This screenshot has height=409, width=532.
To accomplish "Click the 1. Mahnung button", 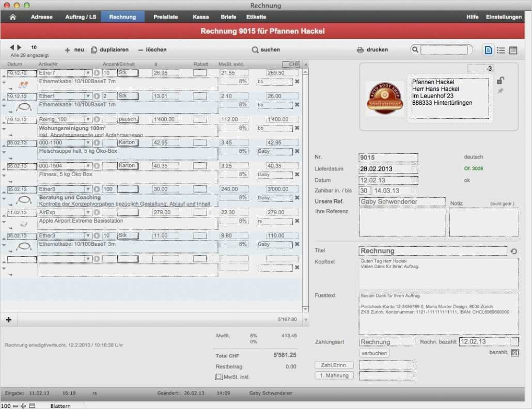I will (334, 375).
